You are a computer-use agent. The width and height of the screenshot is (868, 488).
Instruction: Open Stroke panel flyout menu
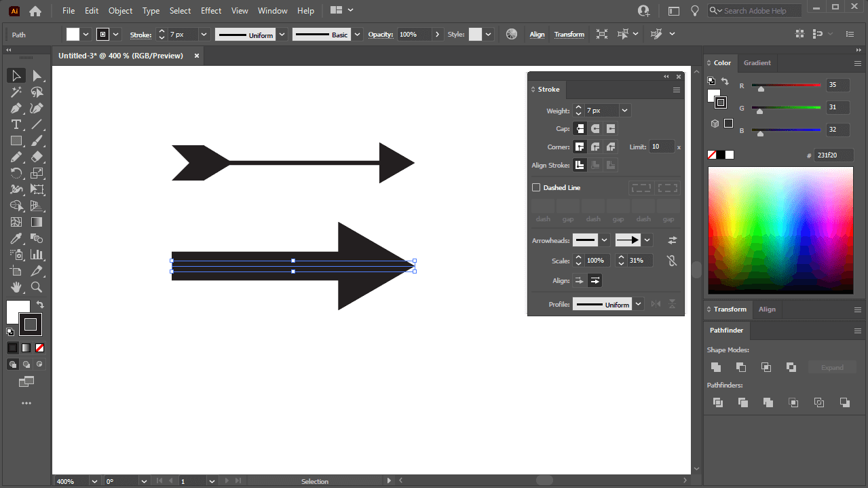click(x=676, y=90)
